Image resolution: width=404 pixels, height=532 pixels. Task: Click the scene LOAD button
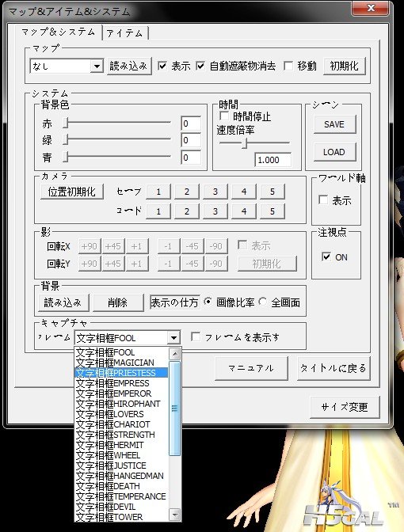(334, 152)
